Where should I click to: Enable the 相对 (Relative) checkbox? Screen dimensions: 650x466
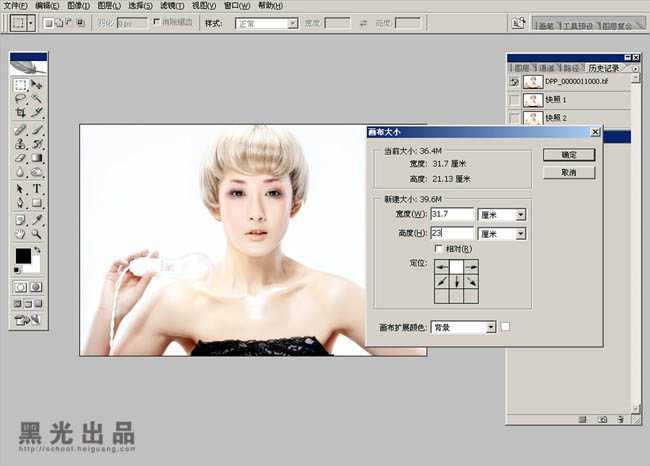438,249
